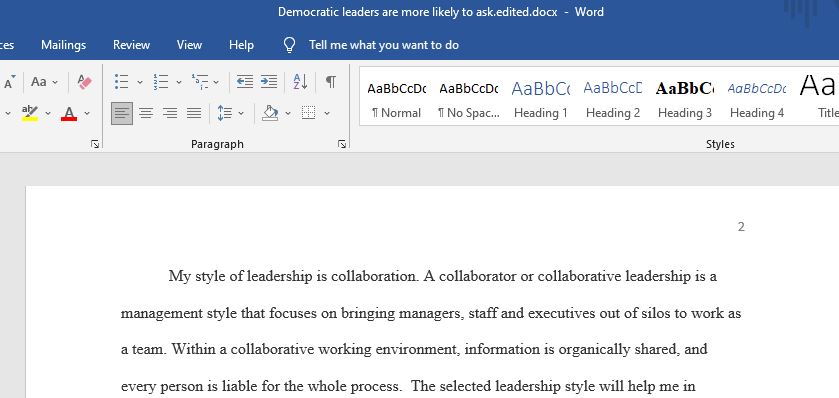Open the Borders dropdown arrow
The image size is (839, 398).
click(x=327, y=113)
